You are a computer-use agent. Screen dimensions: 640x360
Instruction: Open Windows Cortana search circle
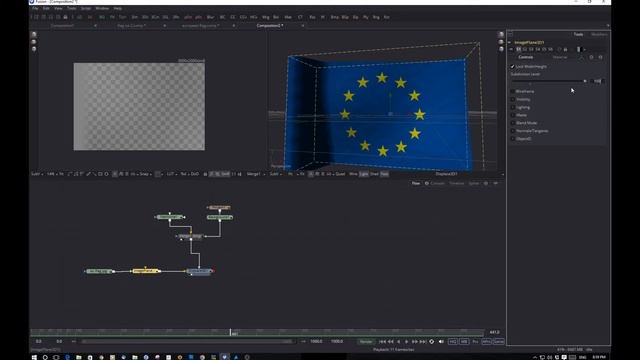click(x=45, y=357)
